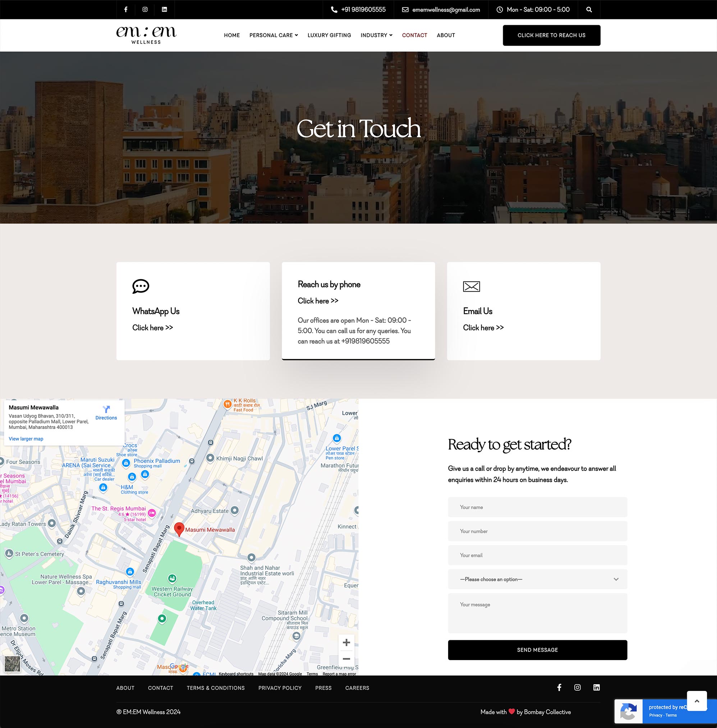This screenshot has height=728, width=717.
Task: Click the Facebook icon in top bar
Action: click(x=126, y=9)
